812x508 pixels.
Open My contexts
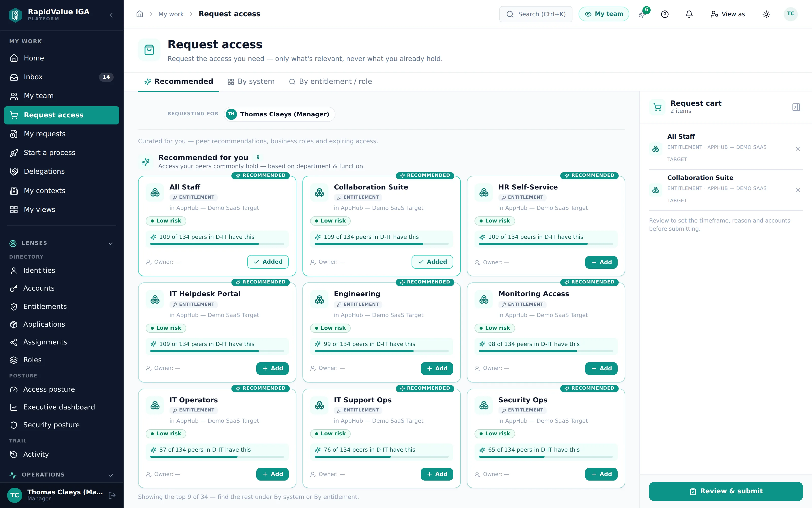coord(61,190)
